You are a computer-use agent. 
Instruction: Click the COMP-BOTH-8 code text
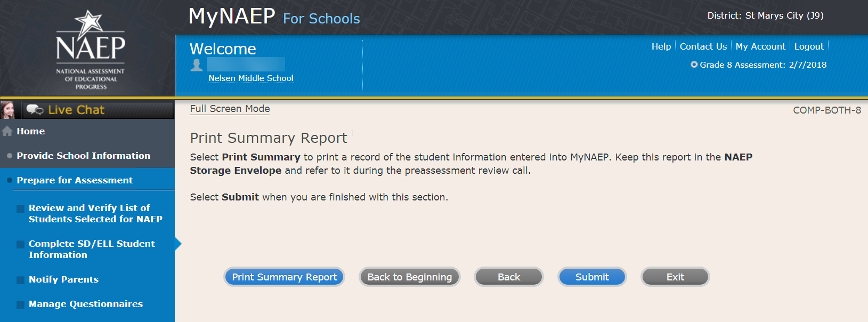[x=827, y=110]
